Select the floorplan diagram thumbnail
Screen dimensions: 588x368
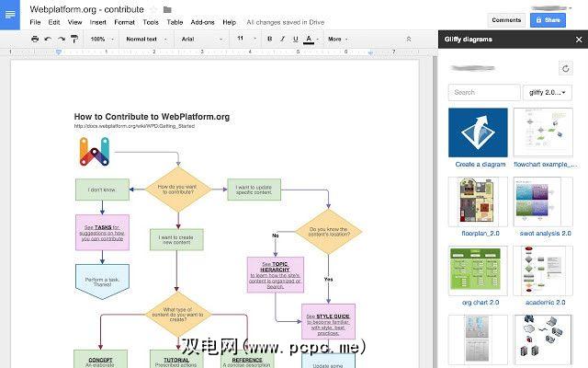coord(478,201)
